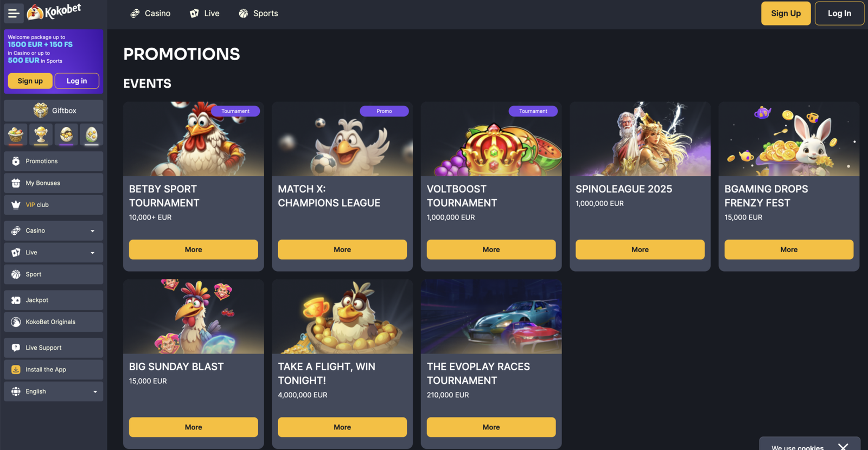Open the English language selector
The width and height of the screenshot is (868, 450).
[54, 391]
